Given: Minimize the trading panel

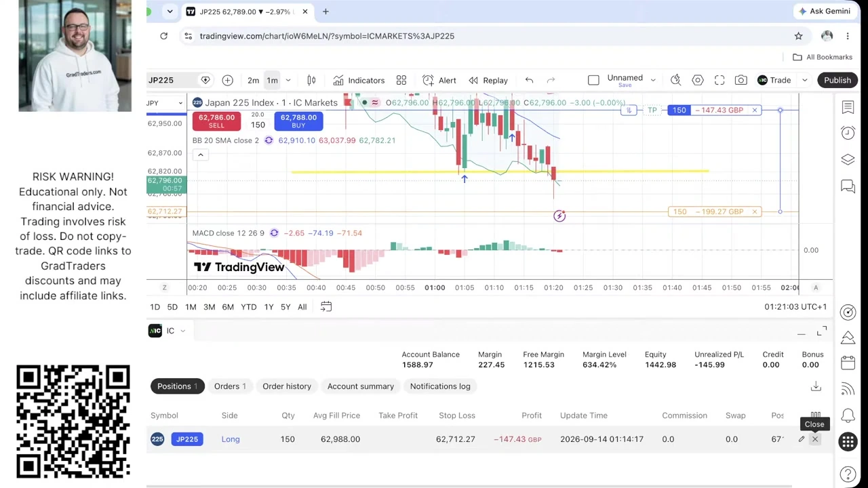Looking at the screenshot, I should coord(801,333).
